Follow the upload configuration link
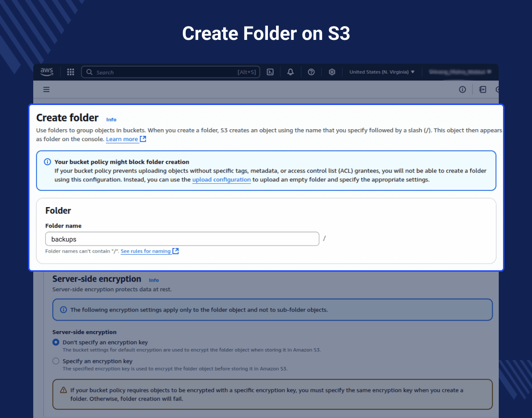Viewport: 532px width, 418px height. (x=221, y=180)
